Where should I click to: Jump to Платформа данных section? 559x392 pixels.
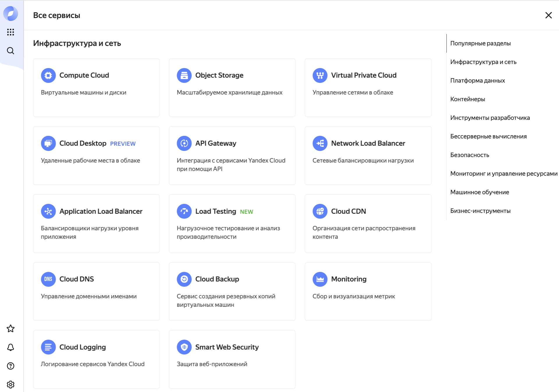click(x=478, y=81)
